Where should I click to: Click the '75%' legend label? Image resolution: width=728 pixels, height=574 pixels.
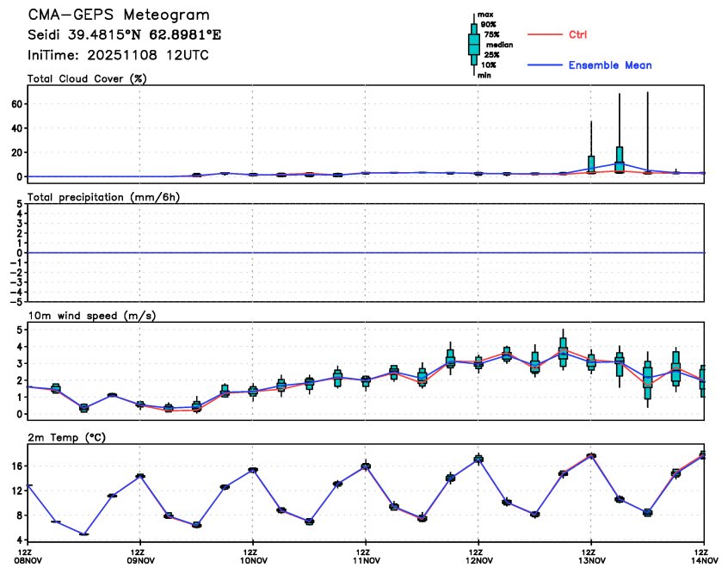tap(491, 34)
